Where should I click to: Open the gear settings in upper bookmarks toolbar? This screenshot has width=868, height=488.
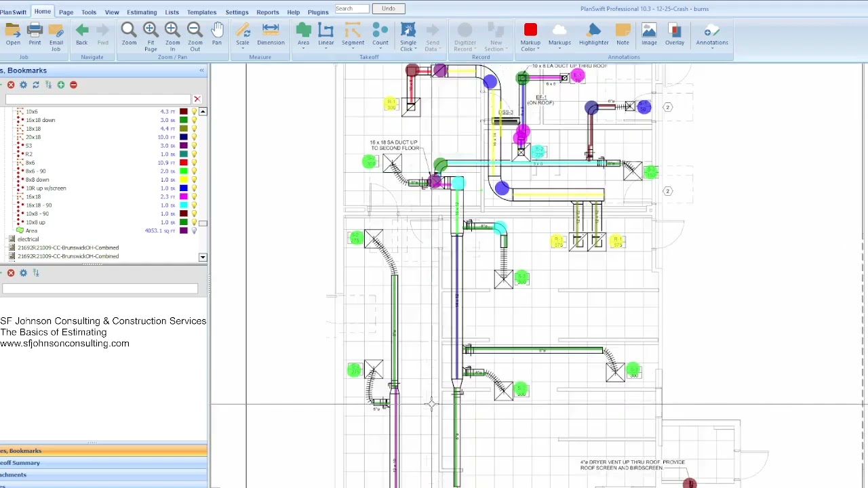(x=23, y=85)
